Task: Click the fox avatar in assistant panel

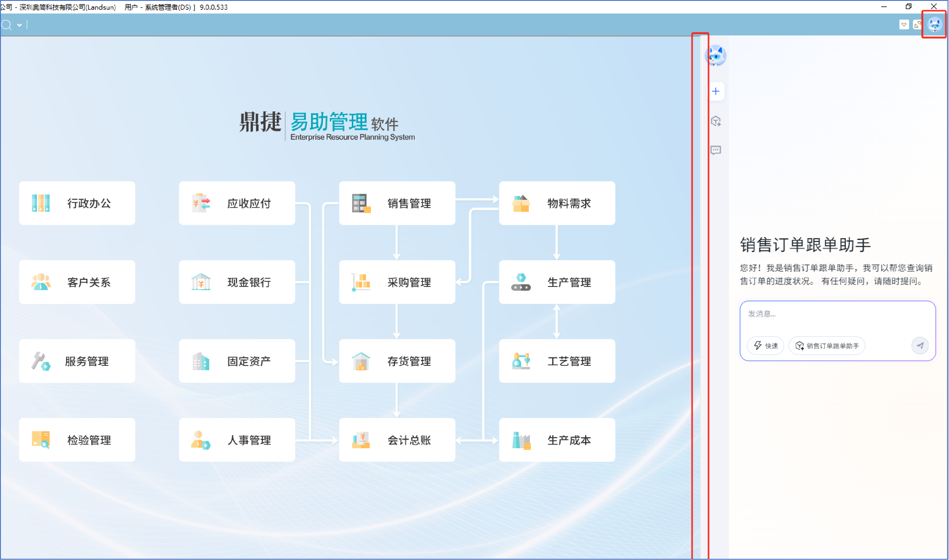Action: [716, 55]
